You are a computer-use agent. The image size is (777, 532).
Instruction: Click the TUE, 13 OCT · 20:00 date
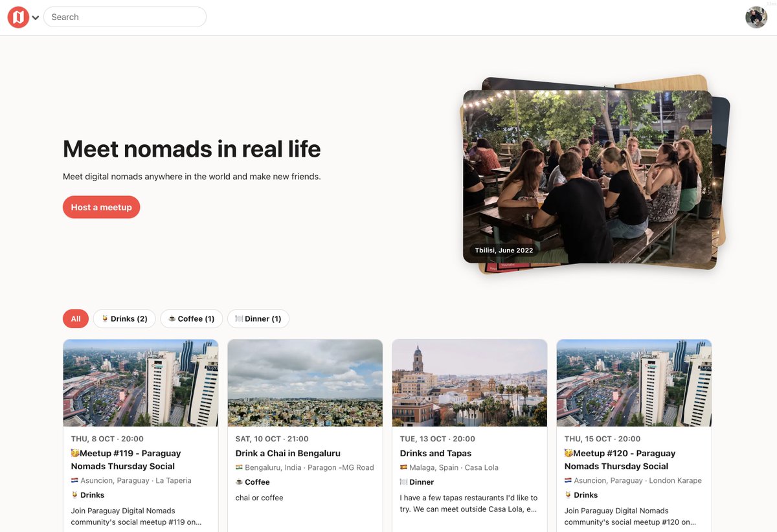click(438, 439)
